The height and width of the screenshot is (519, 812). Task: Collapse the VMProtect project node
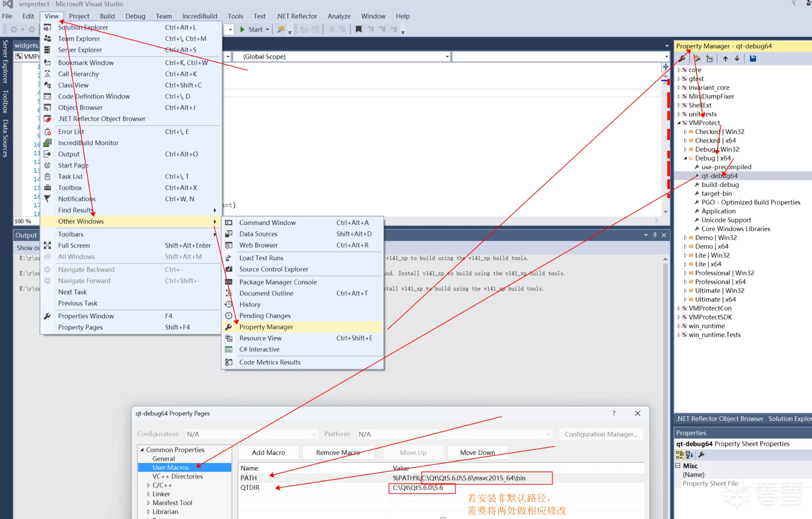click(679, 123)
